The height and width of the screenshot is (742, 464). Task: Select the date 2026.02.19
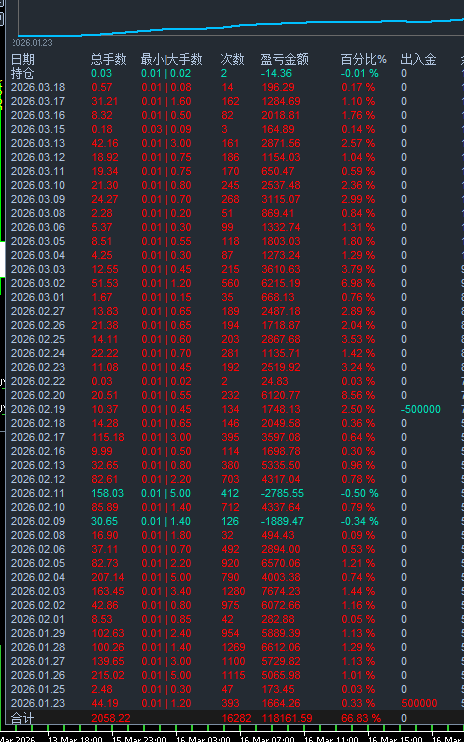coord(38,409)
